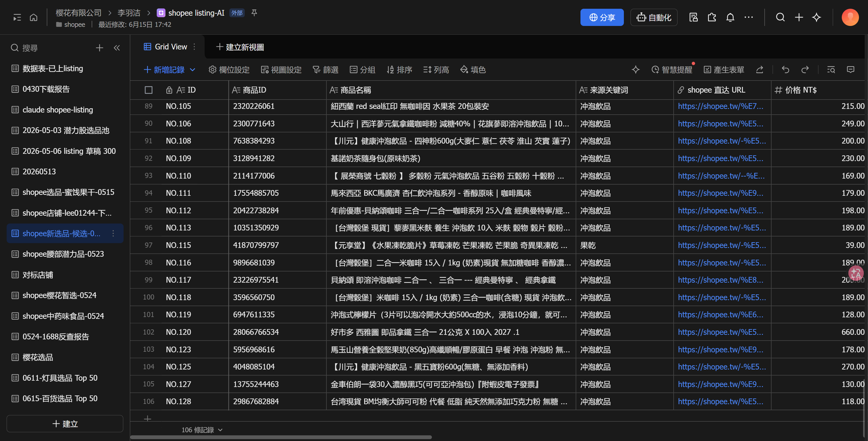
Task: Open the shopee腰部潜力品-0523 table
Action: click(x=65, y=254)
